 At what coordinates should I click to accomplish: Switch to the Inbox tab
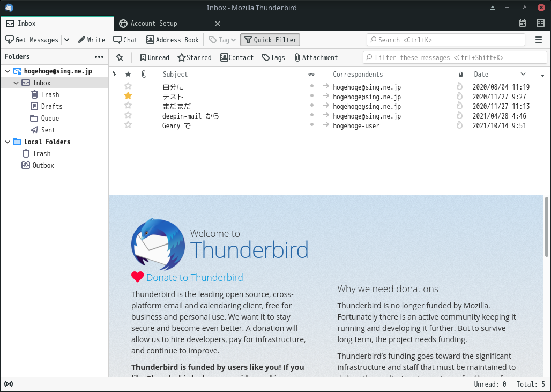tap(57, 23)
